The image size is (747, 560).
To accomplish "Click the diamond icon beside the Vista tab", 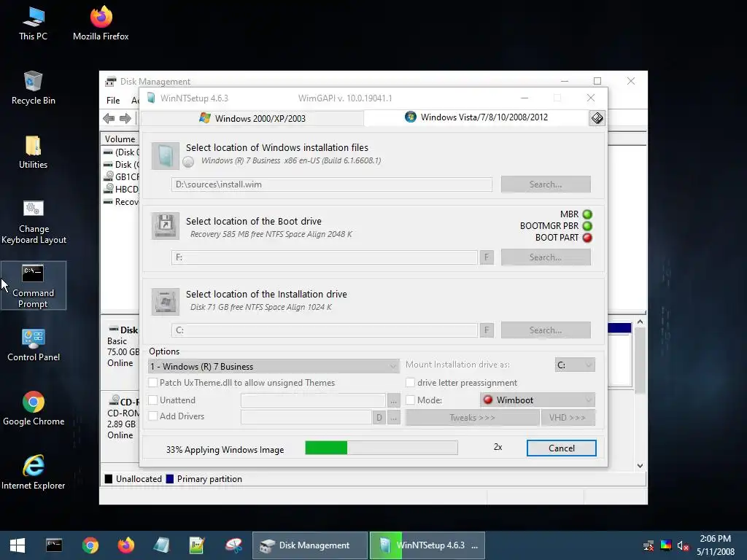I will coord(597,118).
